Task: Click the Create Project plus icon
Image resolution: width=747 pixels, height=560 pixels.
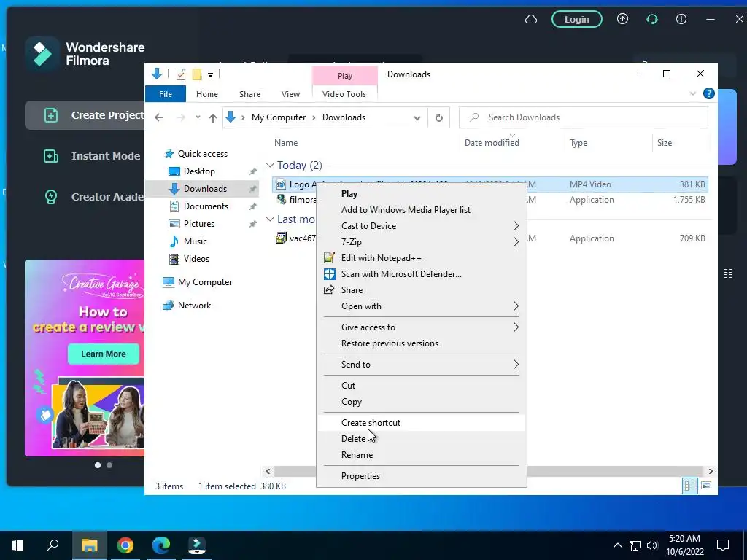Action: [51, 115]
